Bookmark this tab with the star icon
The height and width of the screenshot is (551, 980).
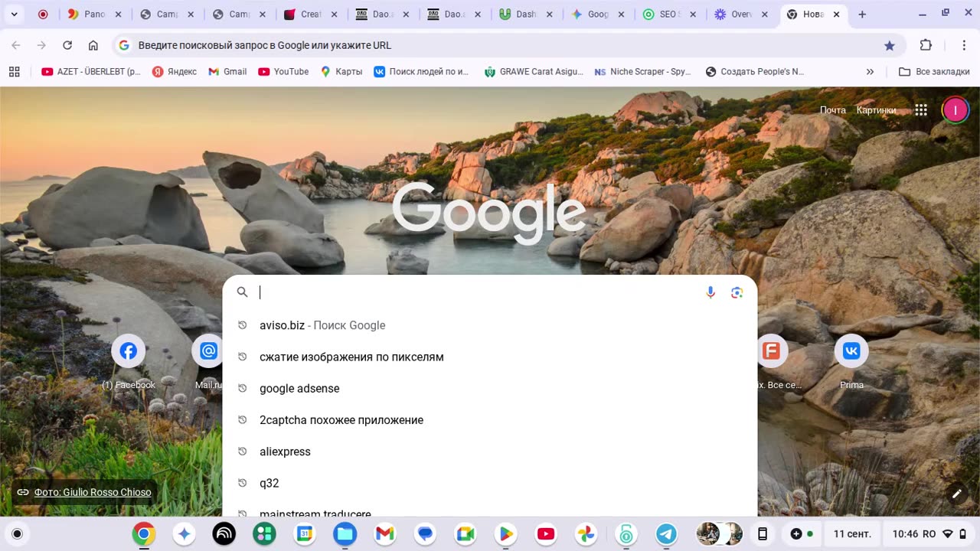[x=889, y=46]
